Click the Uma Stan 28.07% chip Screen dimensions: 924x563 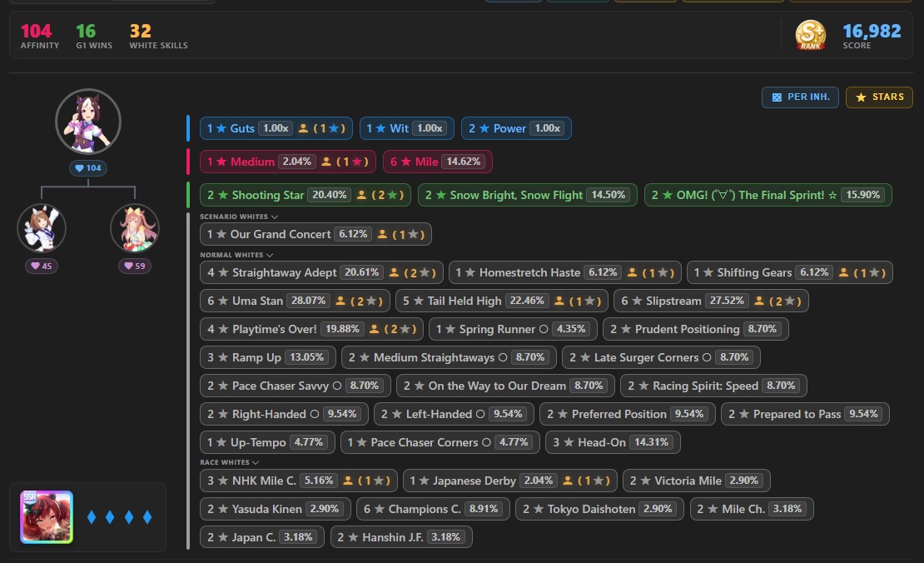[x=295, y=301]
